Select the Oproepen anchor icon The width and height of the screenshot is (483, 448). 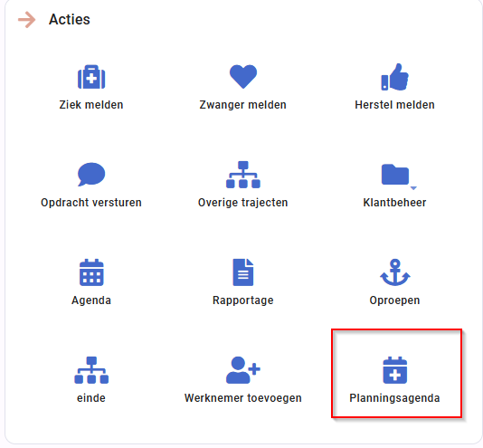pyautogui.click(x=395, y=272)
